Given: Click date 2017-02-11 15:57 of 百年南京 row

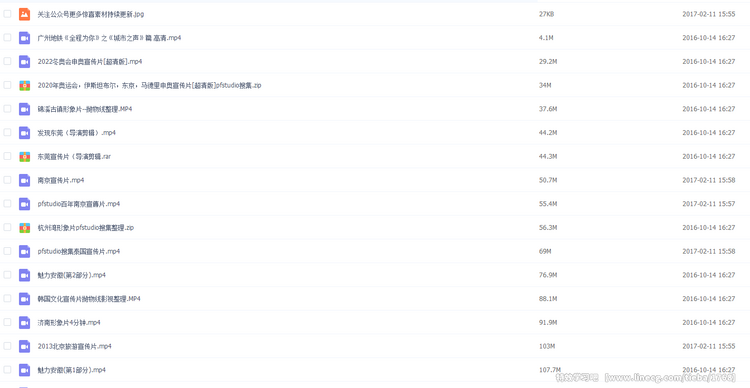Looking at the screenshot, I should point(708,204).
